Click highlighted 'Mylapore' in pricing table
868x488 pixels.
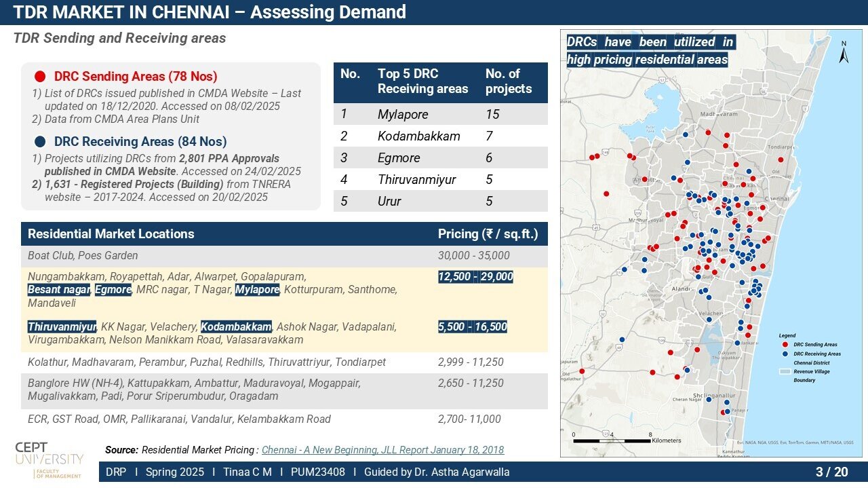(x=257, y=290)
